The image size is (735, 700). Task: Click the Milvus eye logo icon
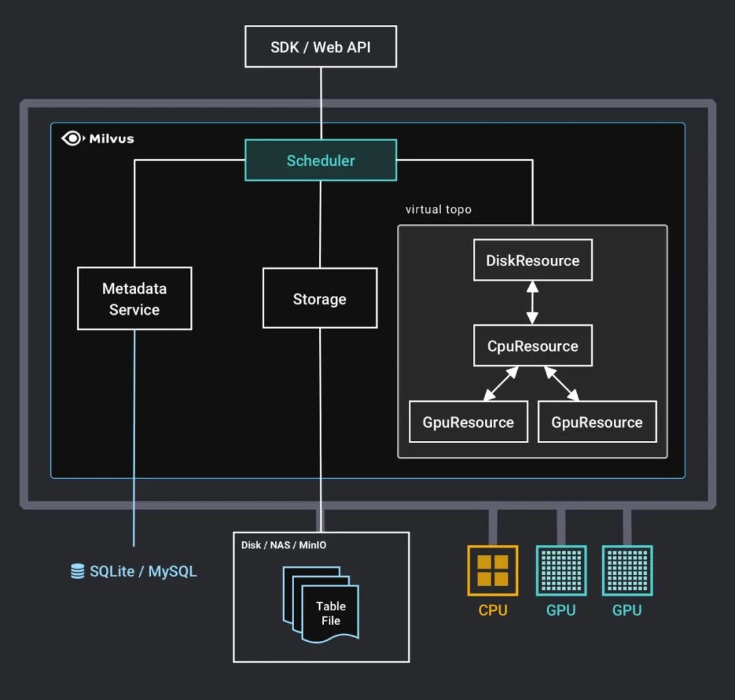71,137
